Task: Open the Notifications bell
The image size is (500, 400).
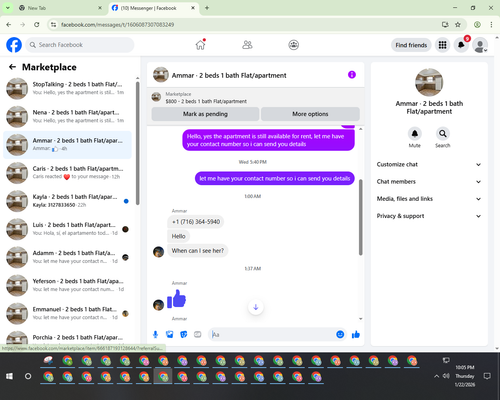Action: click(461, 45)
